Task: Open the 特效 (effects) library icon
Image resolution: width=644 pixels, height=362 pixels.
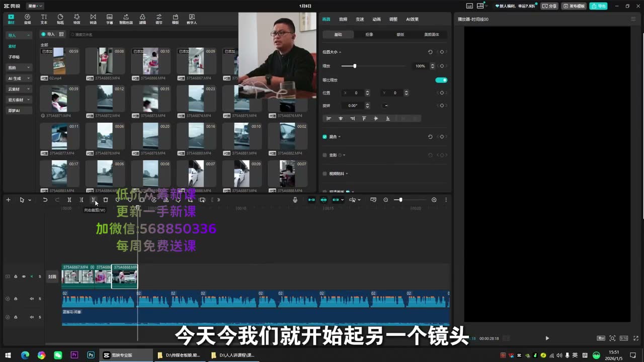Action: point(76,19)
